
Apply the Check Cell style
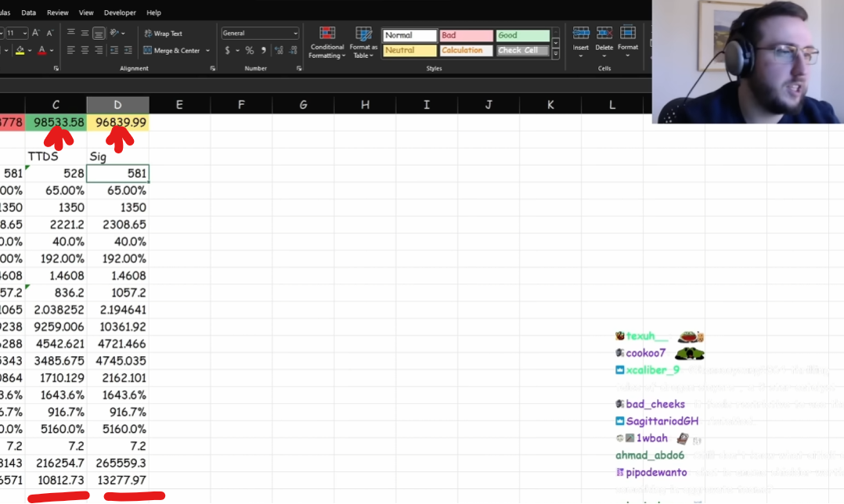[523, 51]
